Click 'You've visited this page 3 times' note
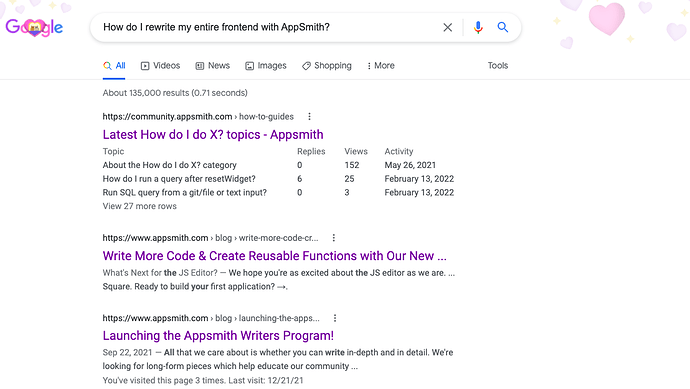The image size is (690, 389). click(x=203, y=381)
